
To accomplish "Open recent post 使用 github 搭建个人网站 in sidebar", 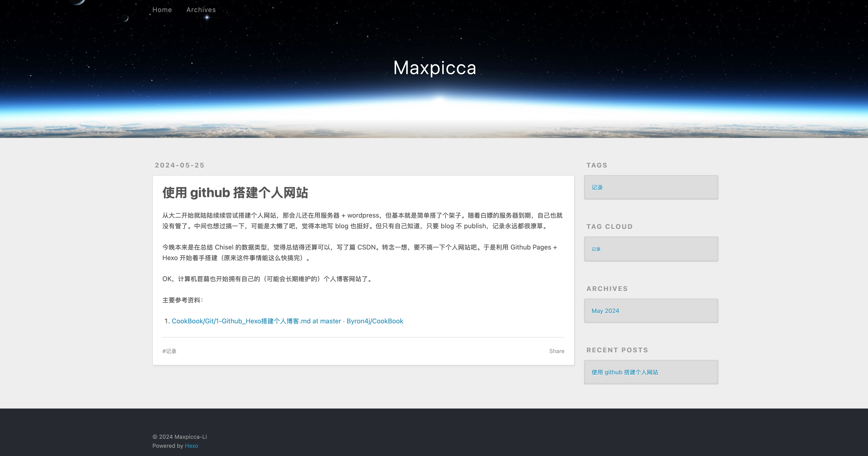I will [x=625, y=372].
